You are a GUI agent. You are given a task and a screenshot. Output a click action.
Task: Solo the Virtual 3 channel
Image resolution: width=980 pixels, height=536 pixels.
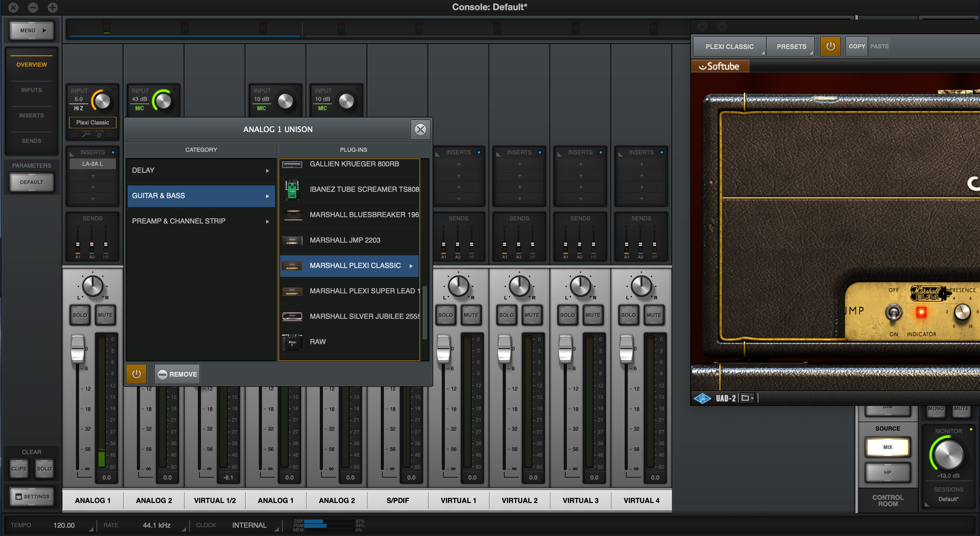[567, 315]
